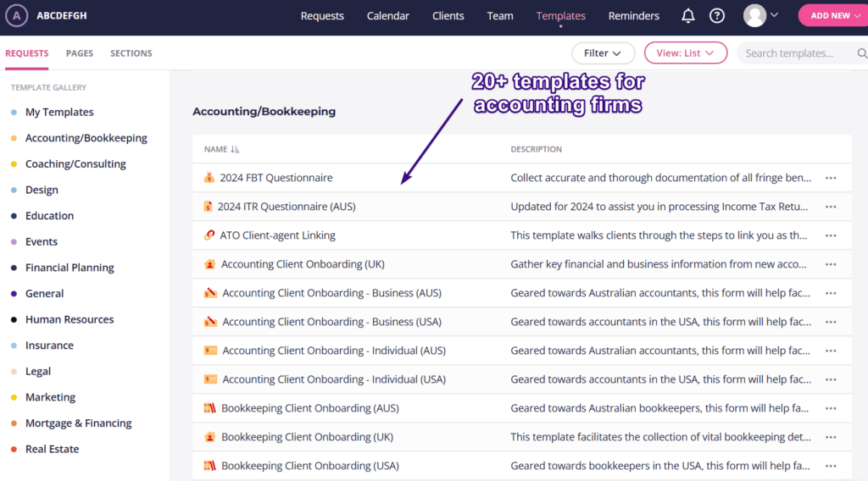This screenshot has width=868, height=481.
Task: Select the Mortgage & Financing category
Action: (78, 423)
